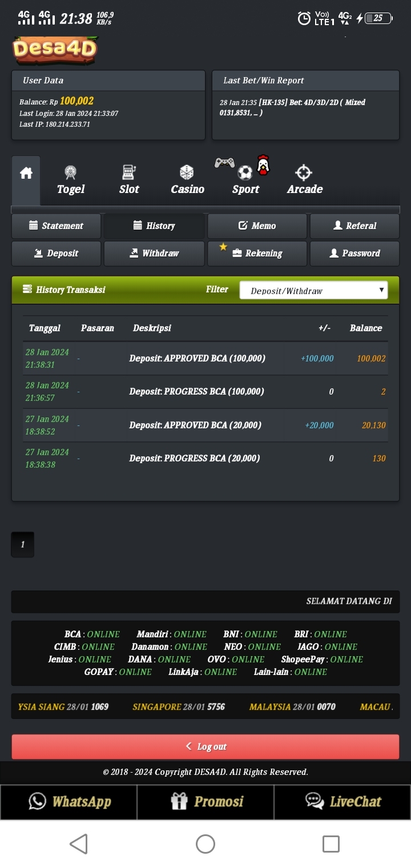Open the Togel wheel icon
411x868 pixels.
point(71,172)
